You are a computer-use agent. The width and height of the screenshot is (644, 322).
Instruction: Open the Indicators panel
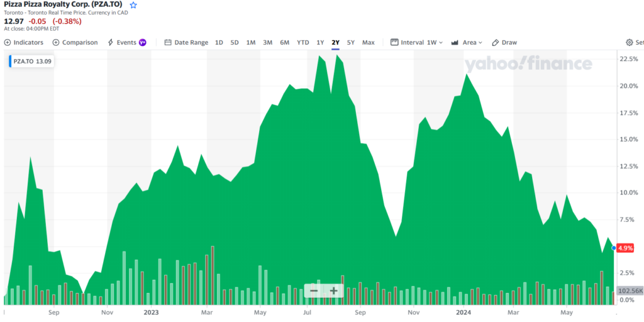click(24, 42)
